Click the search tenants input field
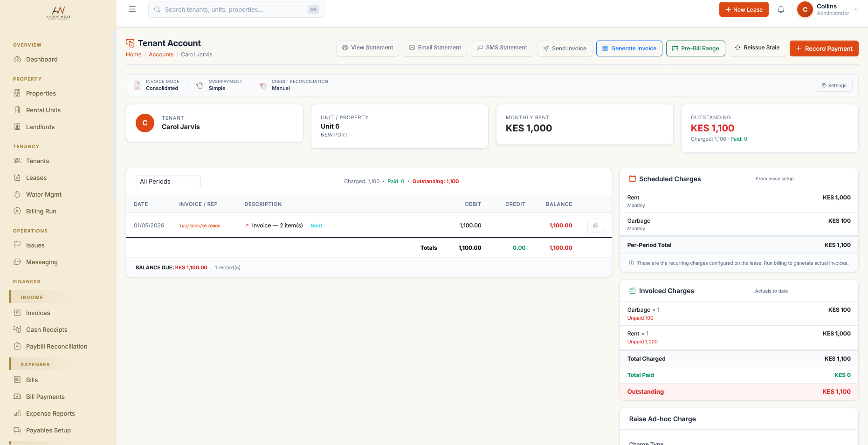This screenshot has width=868, height=445. coord(236,9)
